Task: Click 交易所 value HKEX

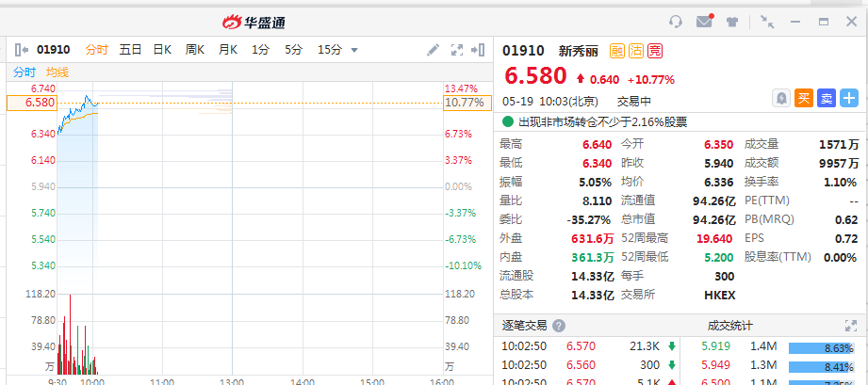Action: pos(720,295)
